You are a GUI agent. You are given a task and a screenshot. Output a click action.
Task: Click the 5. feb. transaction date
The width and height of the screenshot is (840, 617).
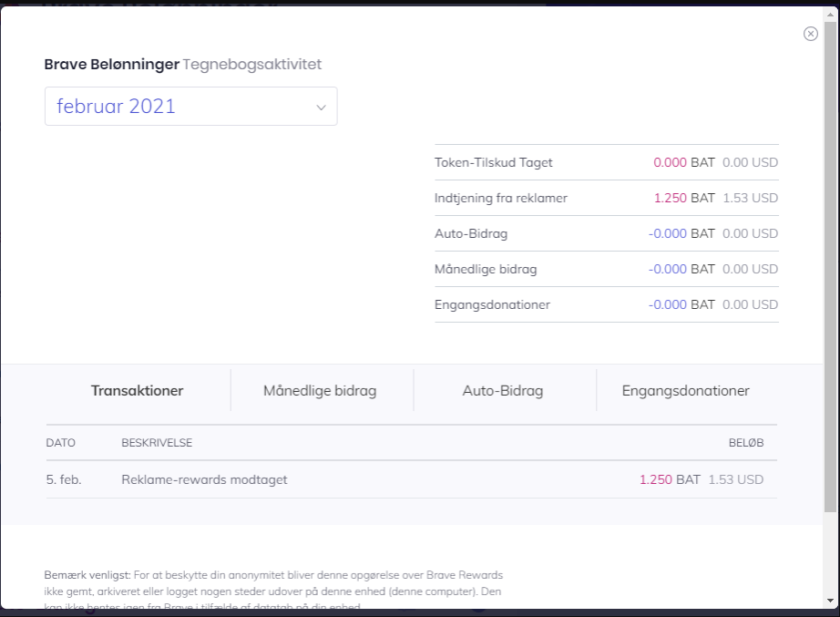point(64,479)
